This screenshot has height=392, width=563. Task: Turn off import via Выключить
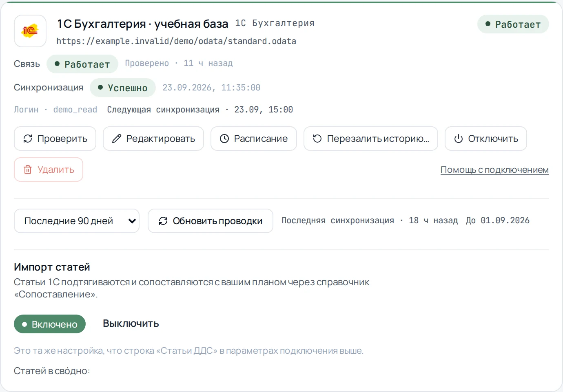point(131,324)
